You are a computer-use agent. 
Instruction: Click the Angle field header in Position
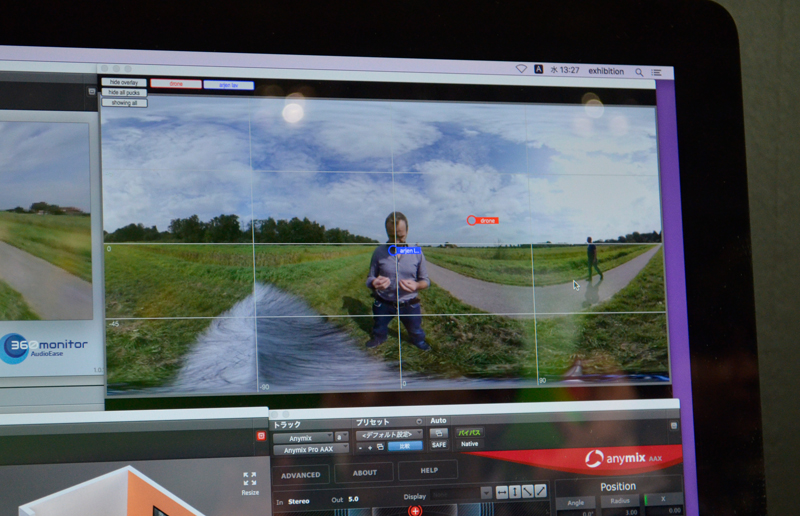click(x=576, y=502)
